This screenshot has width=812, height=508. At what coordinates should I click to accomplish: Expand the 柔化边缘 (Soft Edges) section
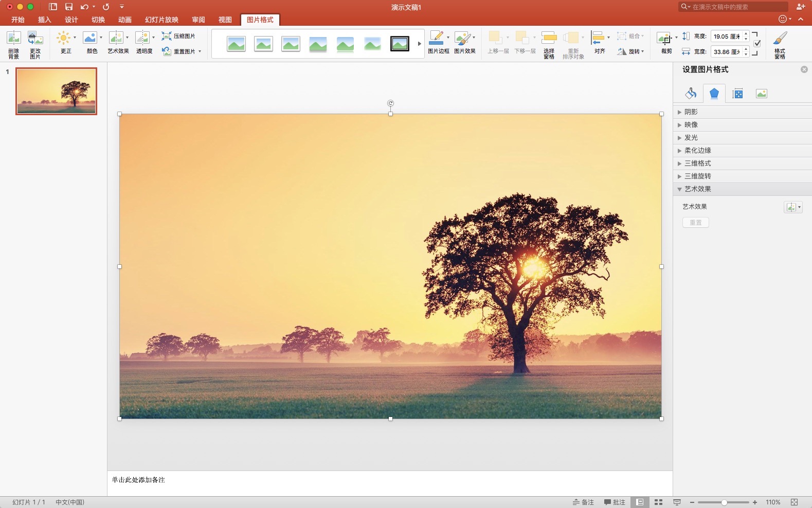697,151
